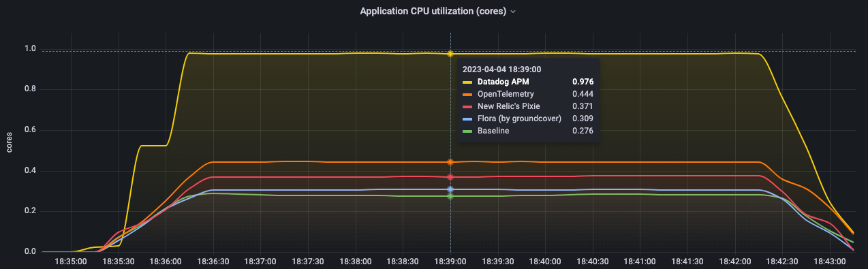
Task: Click the 18:35:00 x-axis time label
Action: click(71, 262)
